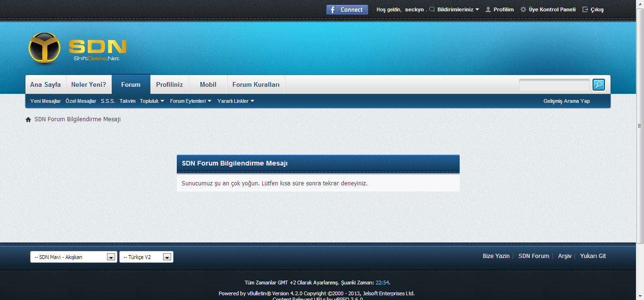644x300 pixels.
Task: Open the Neler Yeni? tab
Action: point(89,84)
